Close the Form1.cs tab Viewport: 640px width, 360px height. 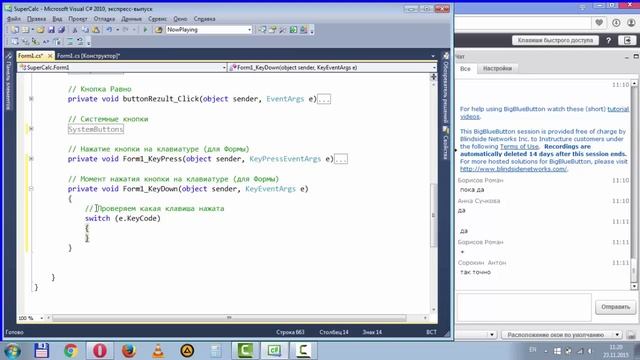click(50, 56)
